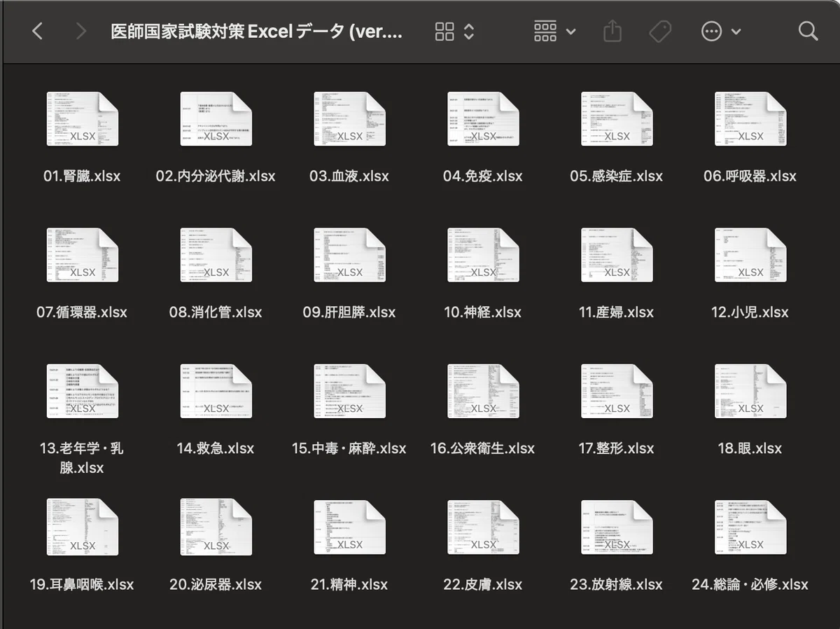
Task: Select the 15.中毒・麻酔.xlsx file icon
Action: coord(349,391)
